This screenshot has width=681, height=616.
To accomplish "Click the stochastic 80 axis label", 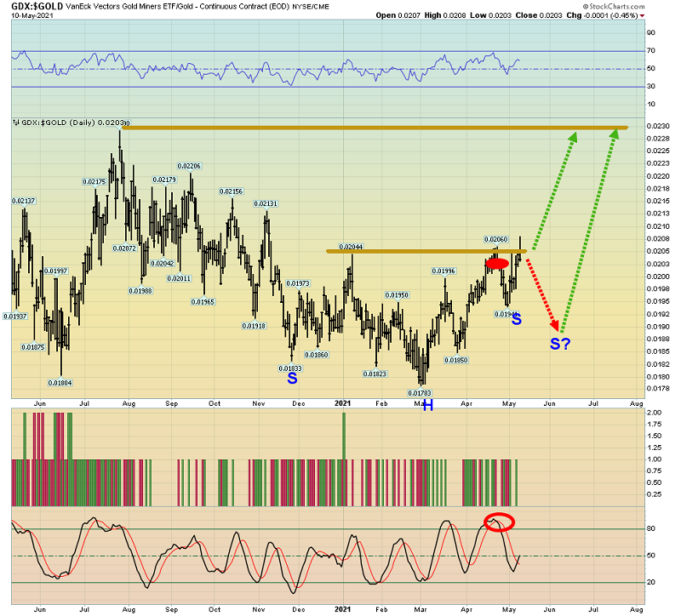I will [650, 528].
